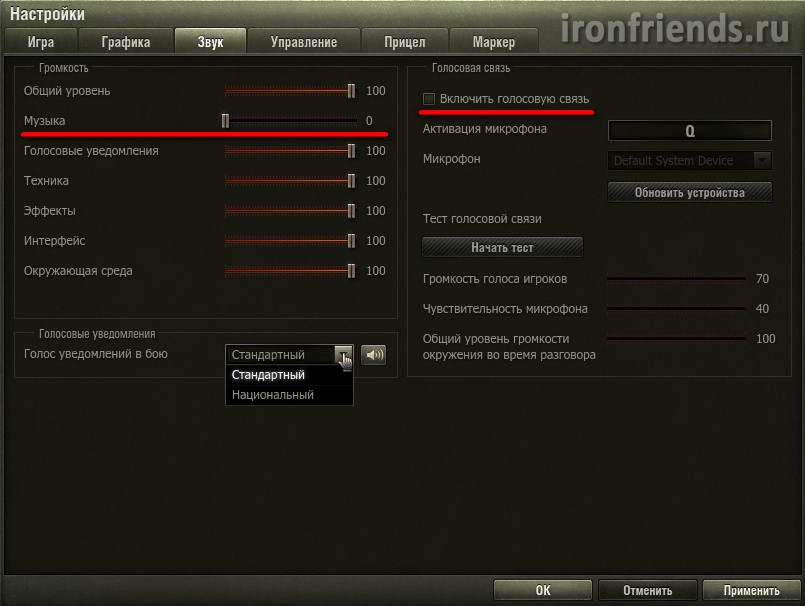The image size is (805, 606).
Task: Enable the Включить голосовую связь checkbox
Action: point(429,99)
